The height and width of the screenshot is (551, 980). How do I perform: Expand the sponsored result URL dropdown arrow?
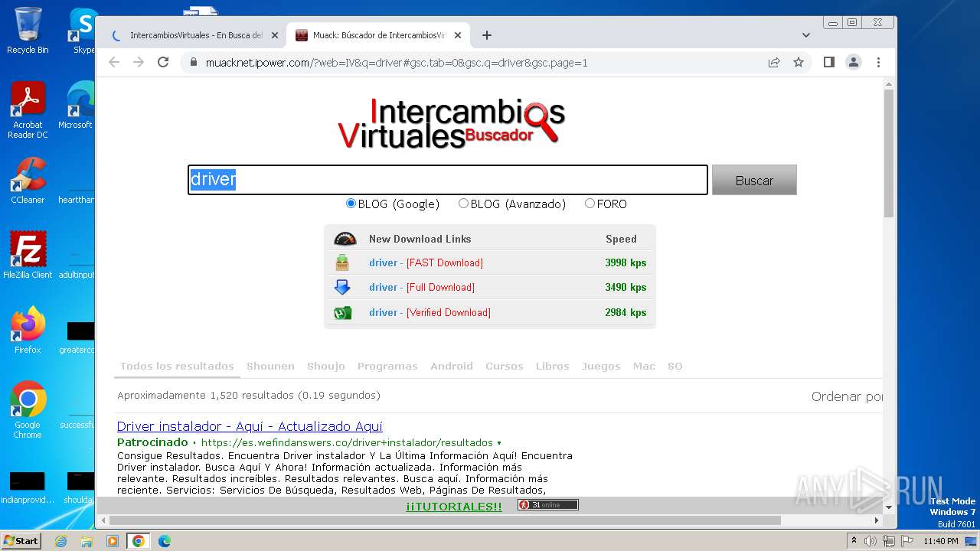[x=499, y=443]
